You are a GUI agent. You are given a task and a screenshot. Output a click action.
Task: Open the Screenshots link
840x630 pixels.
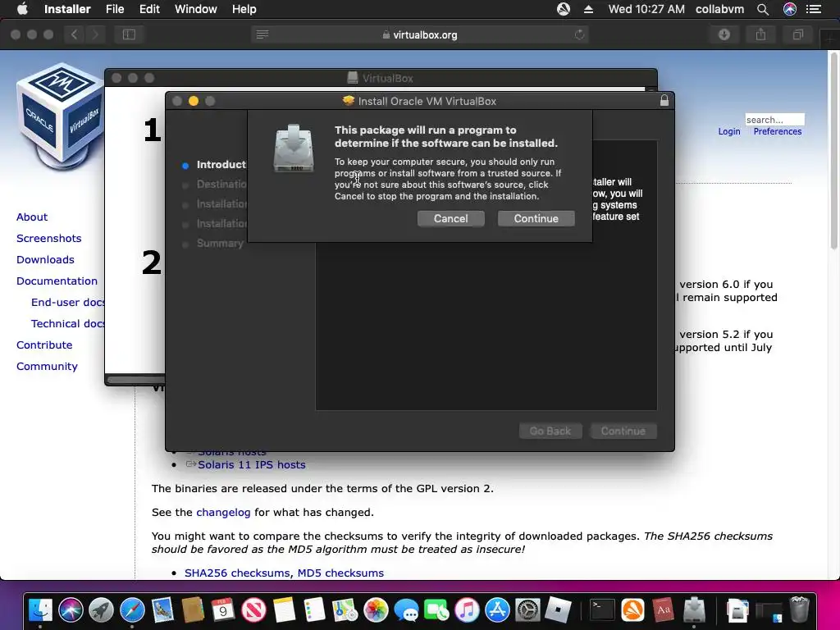[x=48, y=239]
